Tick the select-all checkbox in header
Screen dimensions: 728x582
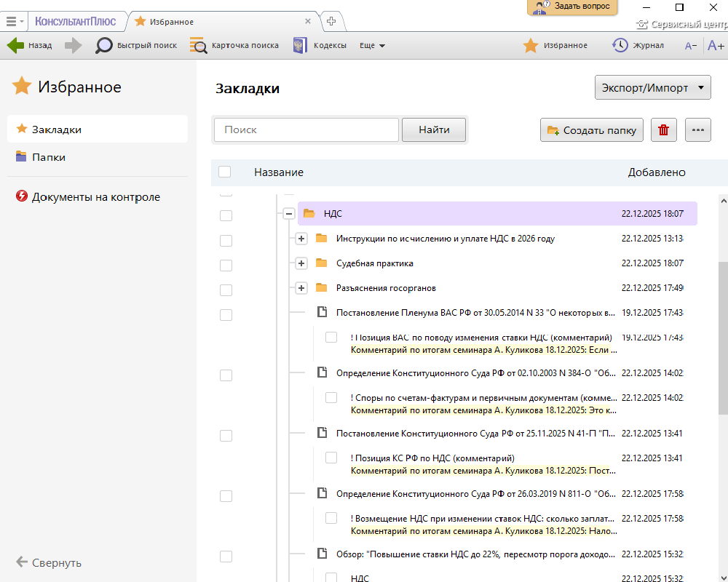(225, 172)
